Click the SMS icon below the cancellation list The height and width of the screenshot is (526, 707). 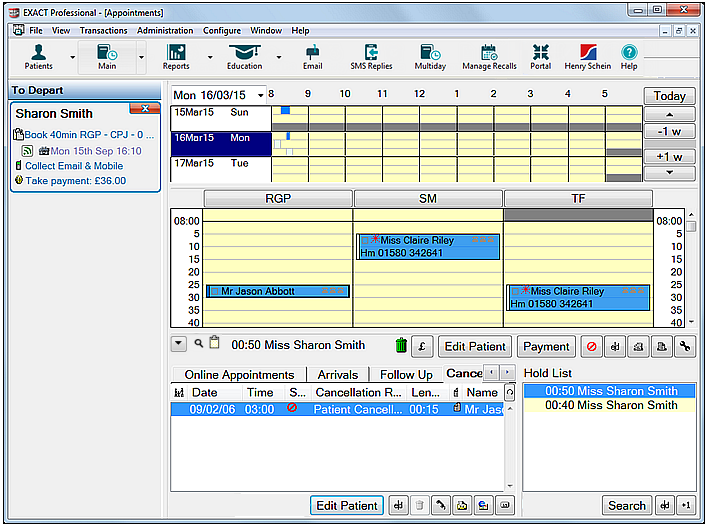pyautogui.click(x=505, y=505)
